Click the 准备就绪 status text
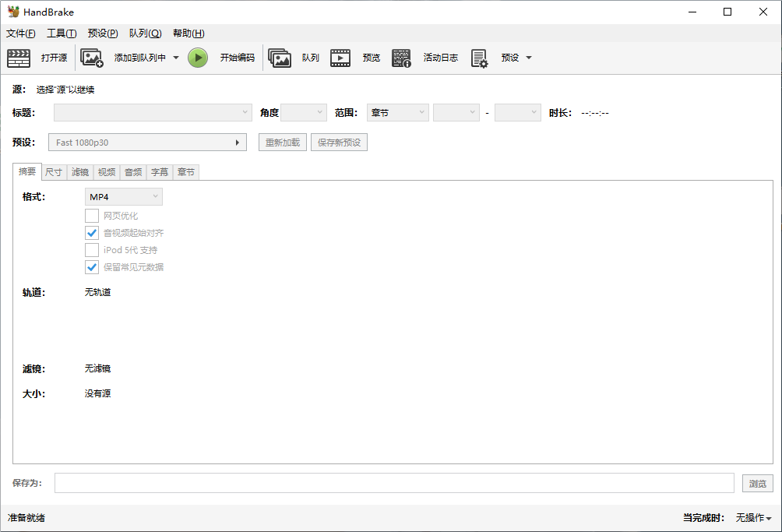 click(x=26, y=518)
